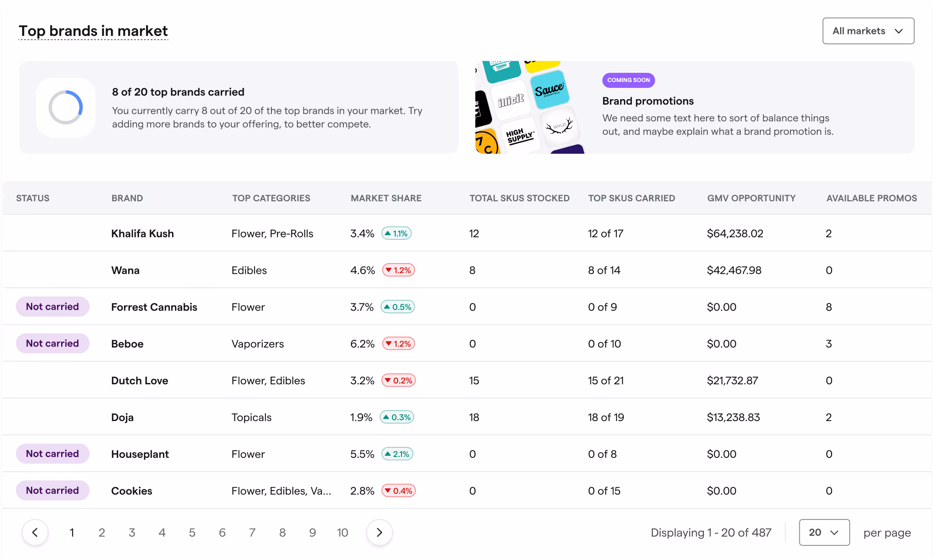
Task: Click Not carried badge for Forrest Cannabis
Action: click(52, 307)
